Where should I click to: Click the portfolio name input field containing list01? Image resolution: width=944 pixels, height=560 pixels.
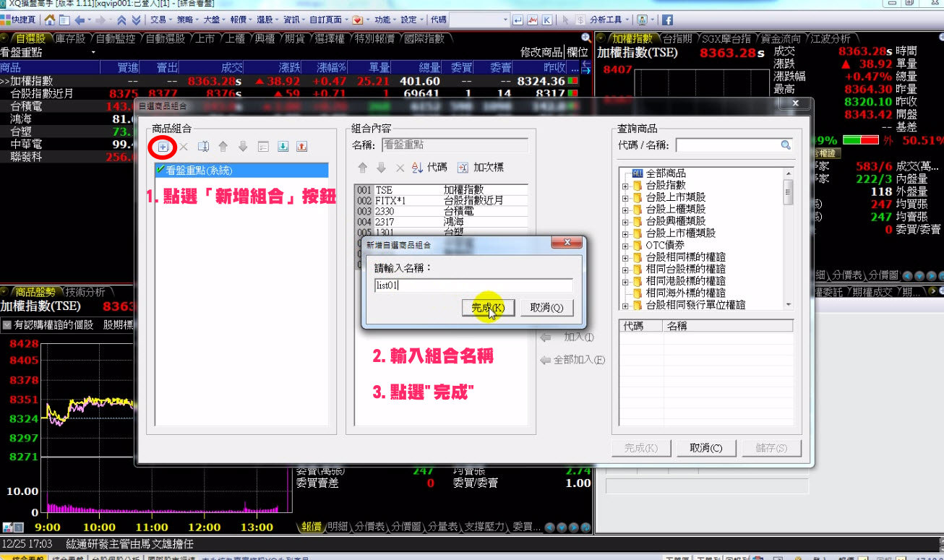[x=473, y=285]
